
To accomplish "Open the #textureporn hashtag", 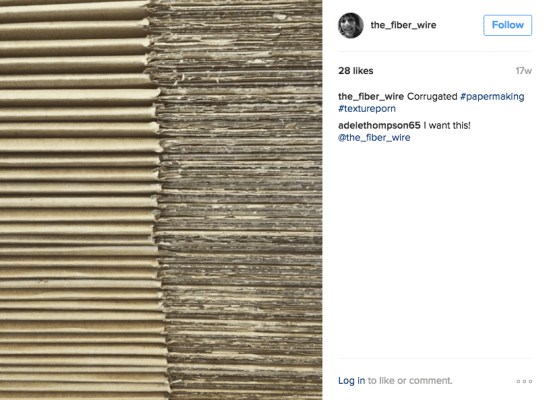I will coord(367,109).
